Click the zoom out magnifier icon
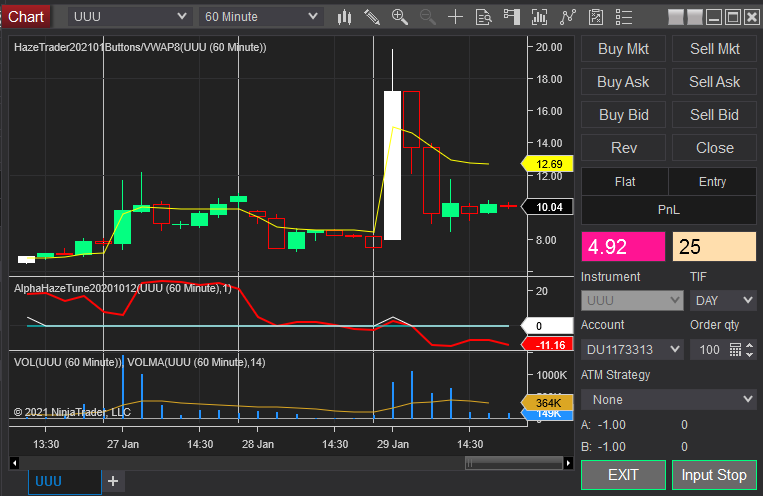Viewport: 763px width, 496px height. coord(428,17)
